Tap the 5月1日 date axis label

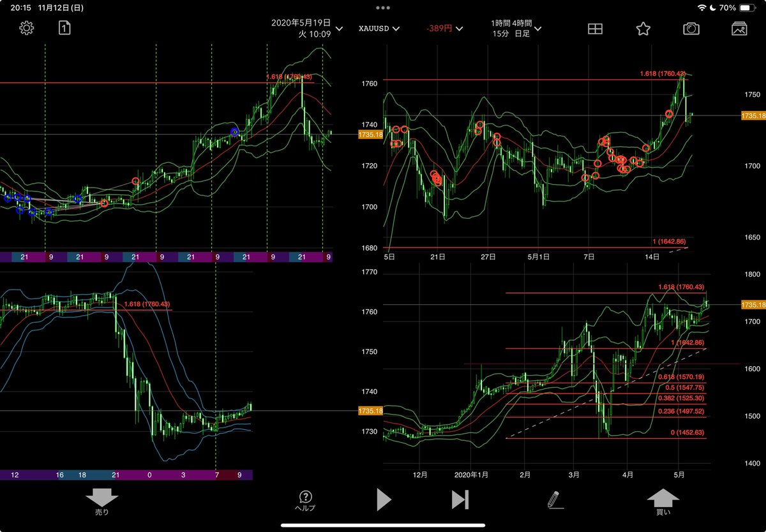537,256
